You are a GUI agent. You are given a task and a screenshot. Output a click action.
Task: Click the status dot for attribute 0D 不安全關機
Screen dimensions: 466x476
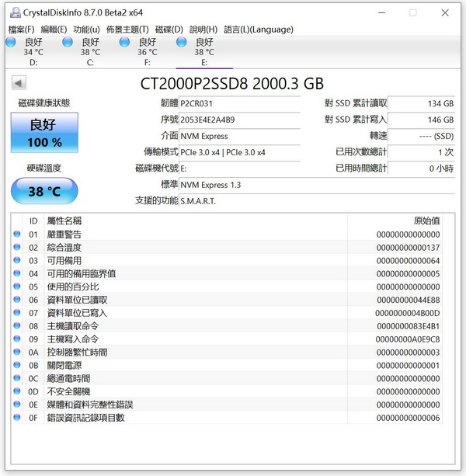[17, 391]
